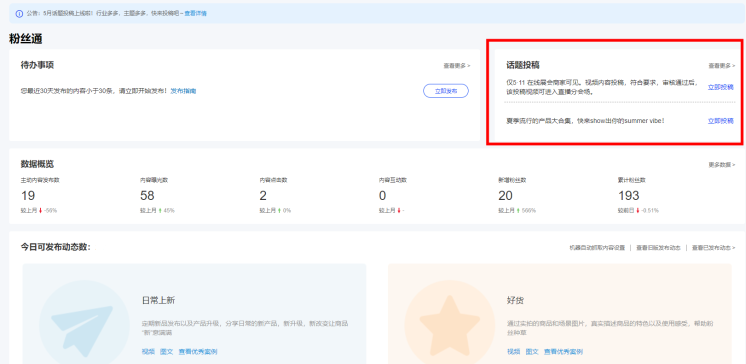Click the blue info icon in announcement bar
This screenshot has width=746, height=364.
pyautogui.click(x=19, y=14)
